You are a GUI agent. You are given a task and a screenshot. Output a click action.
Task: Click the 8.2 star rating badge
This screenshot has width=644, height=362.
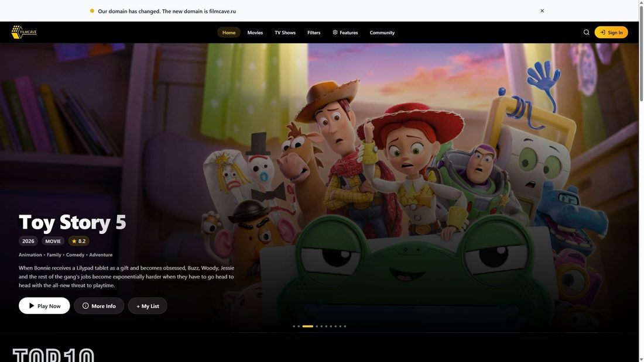pos(78,241)
